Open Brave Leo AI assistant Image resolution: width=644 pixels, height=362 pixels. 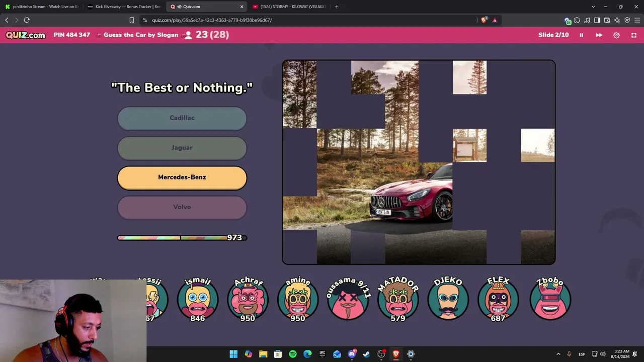[617, 20]
